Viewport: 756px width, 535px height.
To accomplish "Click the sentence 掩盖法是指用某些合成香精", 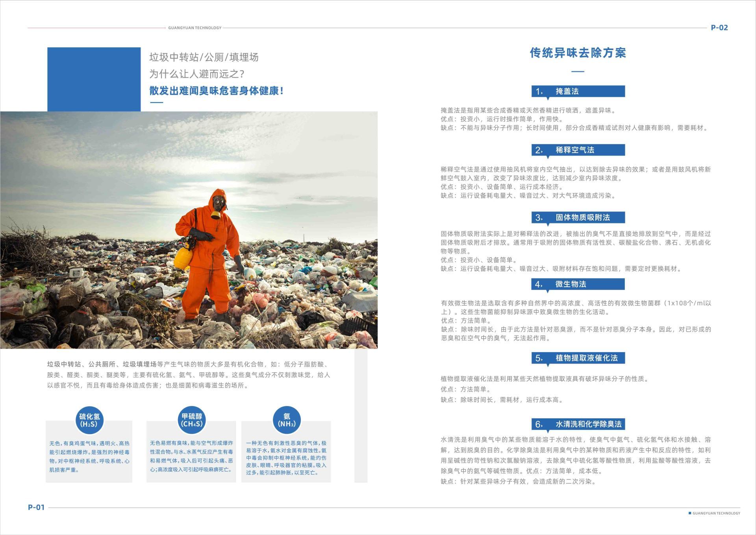I will (528, 111).
